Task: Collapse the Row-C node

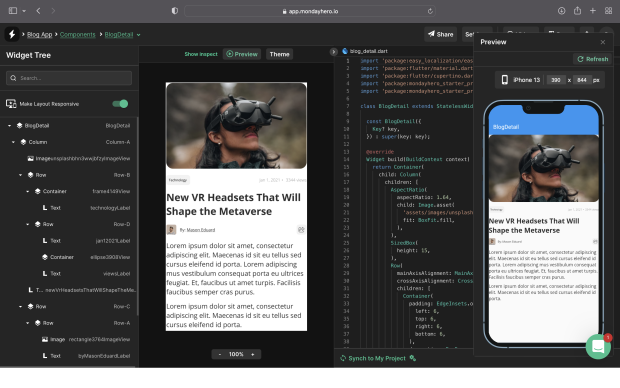Action: click(21, 307)
